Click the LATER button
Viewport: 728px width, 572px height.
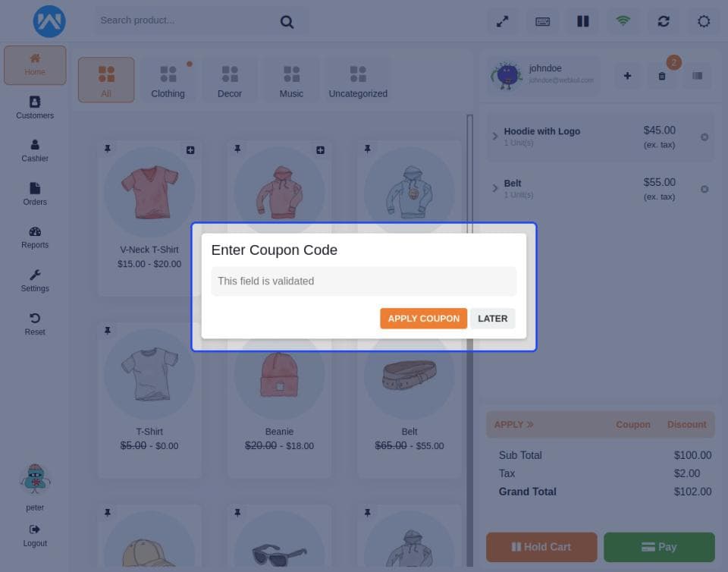coord(493,319)
